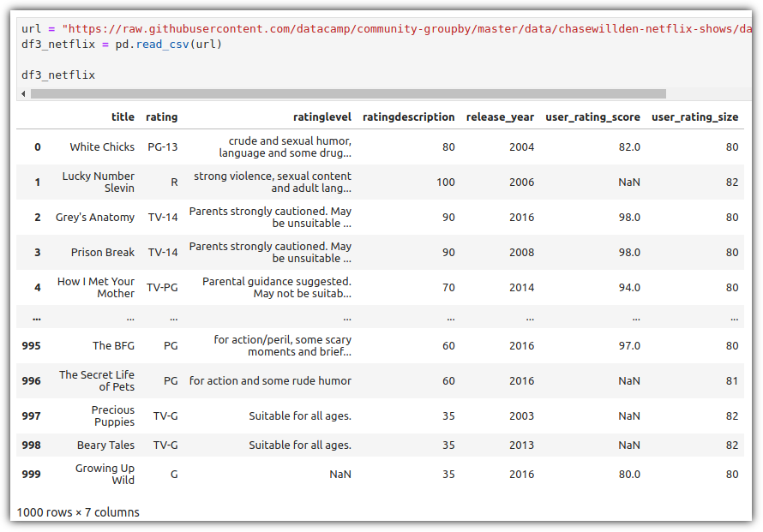Click the user rating score 97.0

click(x=629, y=345)
